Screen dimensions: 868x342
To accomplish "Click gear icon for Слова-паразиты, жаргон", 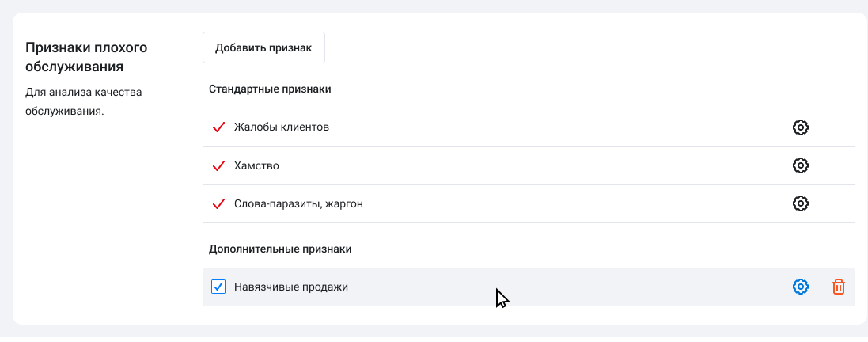I will (x=800, y=203).
